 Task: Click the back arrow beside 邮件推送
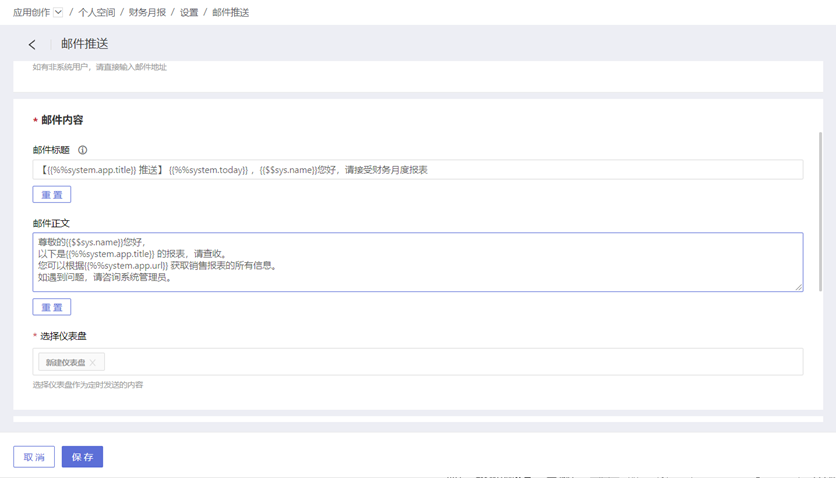click(32, 44)
